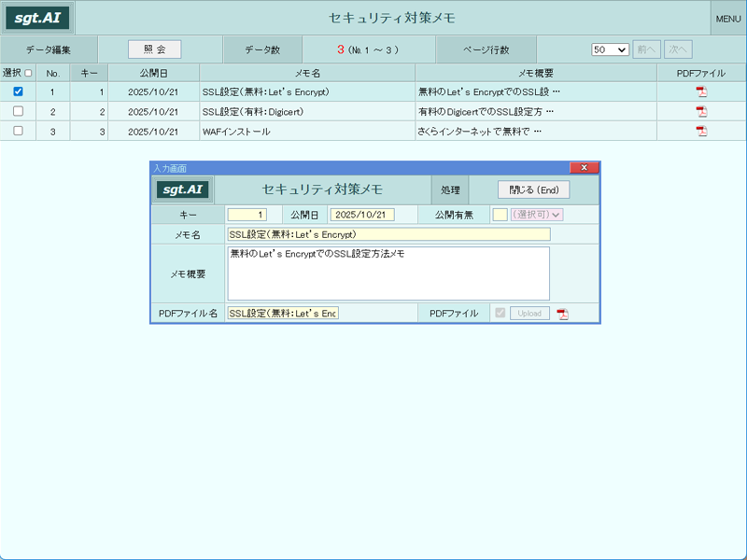This screenshot has height=560, width=747.
Task: Check the row 3 selection checkbox
Action: click(x=18, y=131)
